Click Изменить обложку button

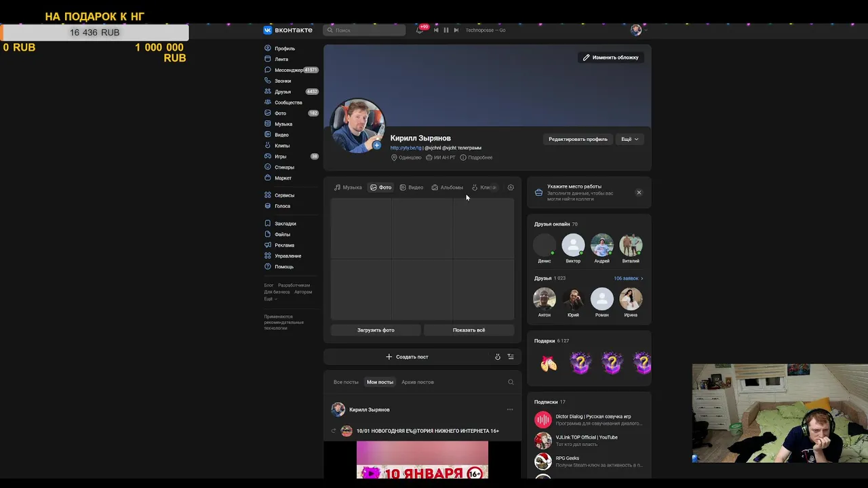pyautogui.click(x=610, y=58)
